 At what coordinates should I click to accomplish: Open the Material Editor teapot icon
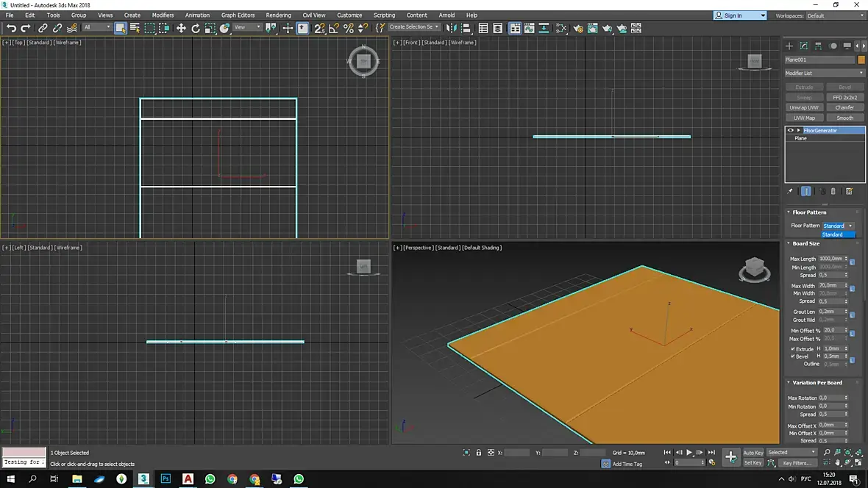coord(577,29)
